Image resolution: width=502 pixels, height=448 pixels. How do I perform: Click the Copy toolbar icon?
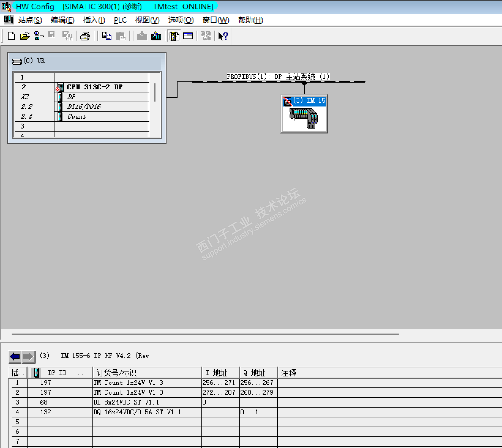coord(106,36)
